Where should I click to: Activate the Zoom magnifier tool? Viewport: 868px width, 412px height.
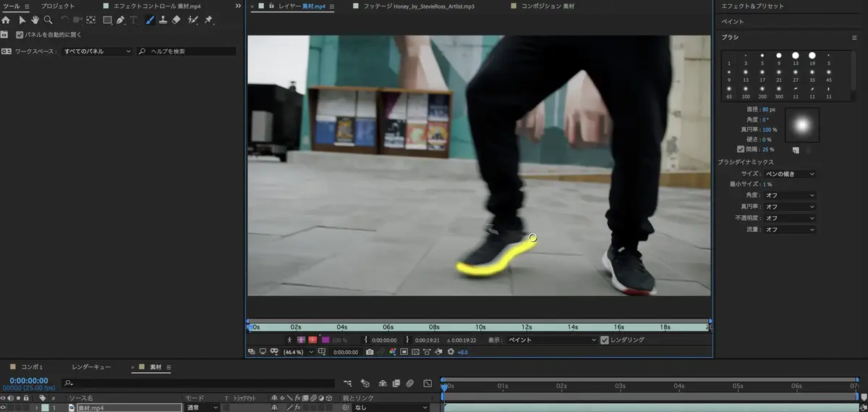pos(48,20)
